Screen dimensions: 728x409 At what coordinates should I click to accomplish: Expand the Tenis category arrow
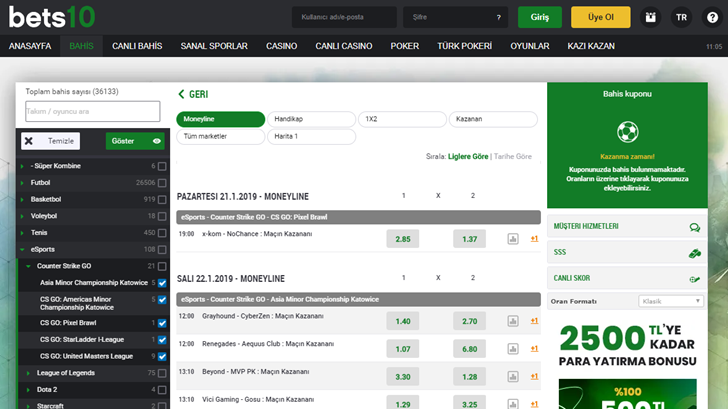[x=22, y=233]
